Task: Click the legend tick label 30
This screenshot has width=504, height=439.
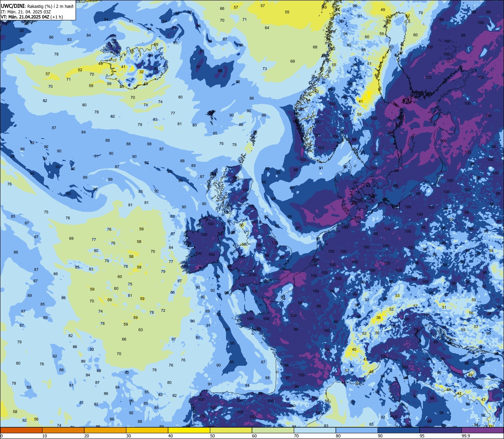Action: click(128, 436)
